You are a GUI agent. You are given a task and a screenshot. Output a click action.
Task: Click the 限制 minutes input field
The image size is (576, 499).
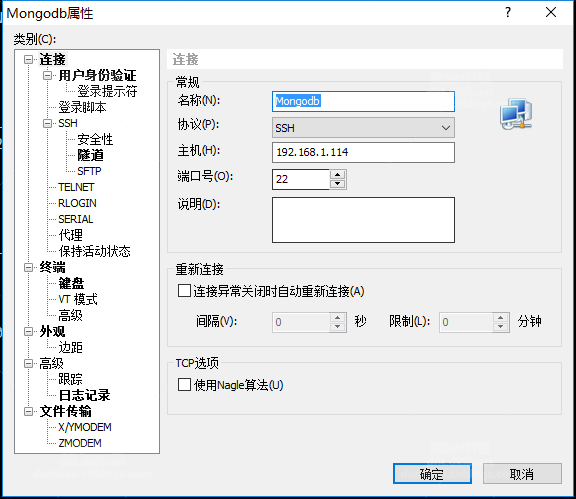pyautogui.click(x=466, y=322)
